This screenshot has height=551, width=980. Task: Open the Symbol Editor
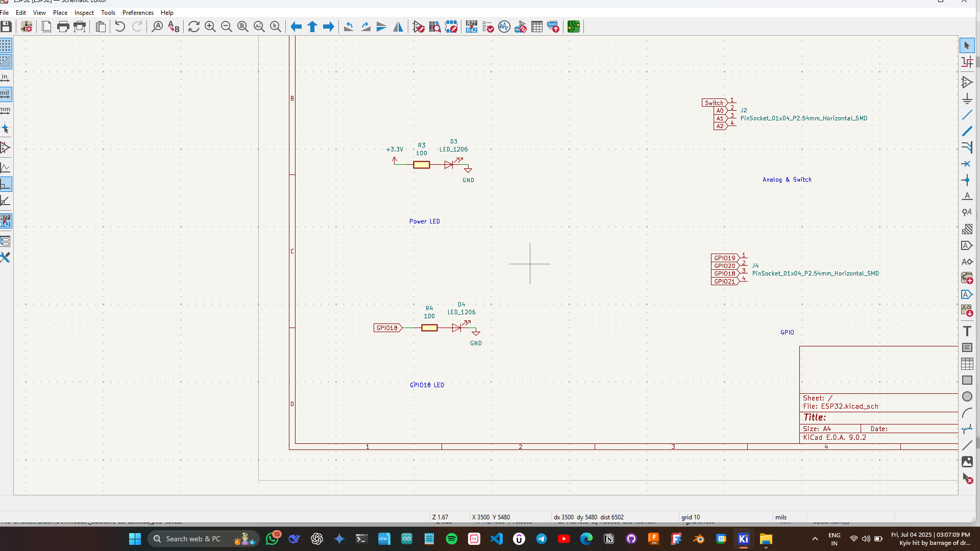tap(419, 27)
